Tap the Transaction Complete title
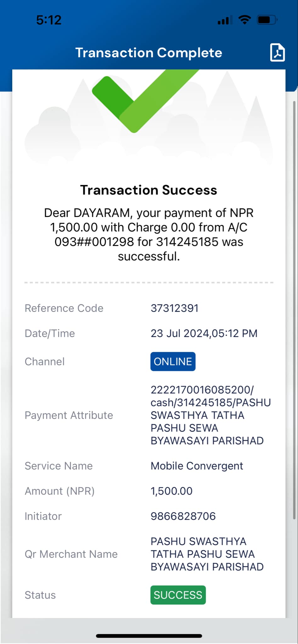298x644 pixels. [149, 53]
